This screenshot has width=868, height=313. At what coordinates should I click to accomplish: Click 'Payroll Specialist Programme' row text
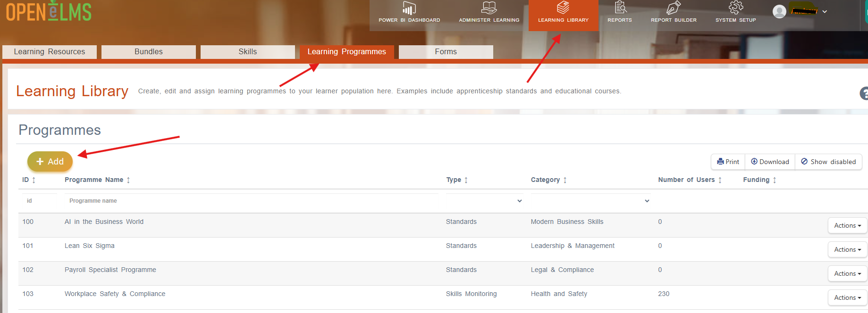tap(110, 270)
